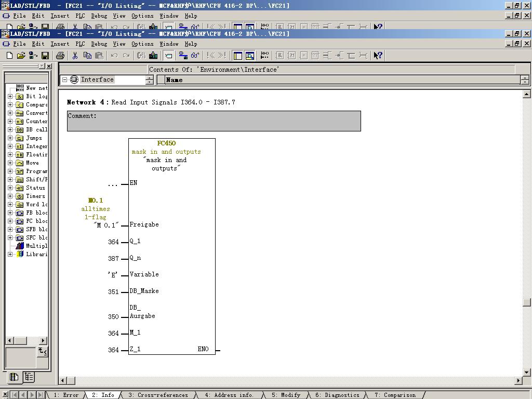532x399 pixels.
Task: Select the Multiple instances tree item
Action: click(32, 246)
